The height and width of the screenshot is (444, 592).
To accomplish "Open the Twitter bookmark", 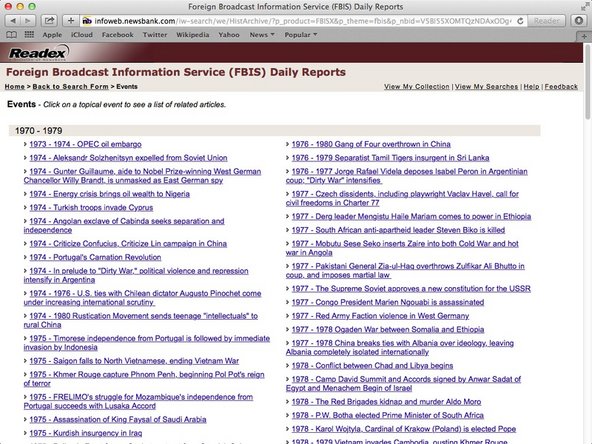I will (155, 35).
